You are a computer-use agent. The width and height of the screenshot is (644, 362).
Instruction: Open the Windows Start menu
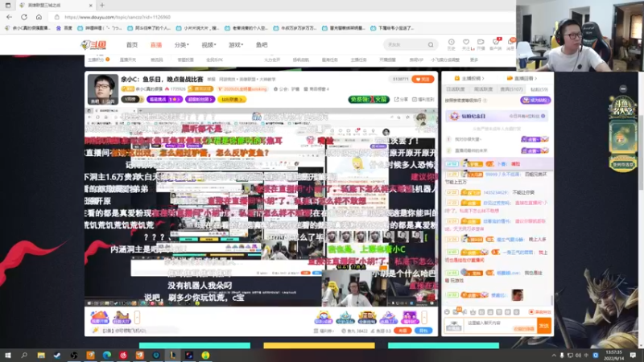(x=7, y=356)
